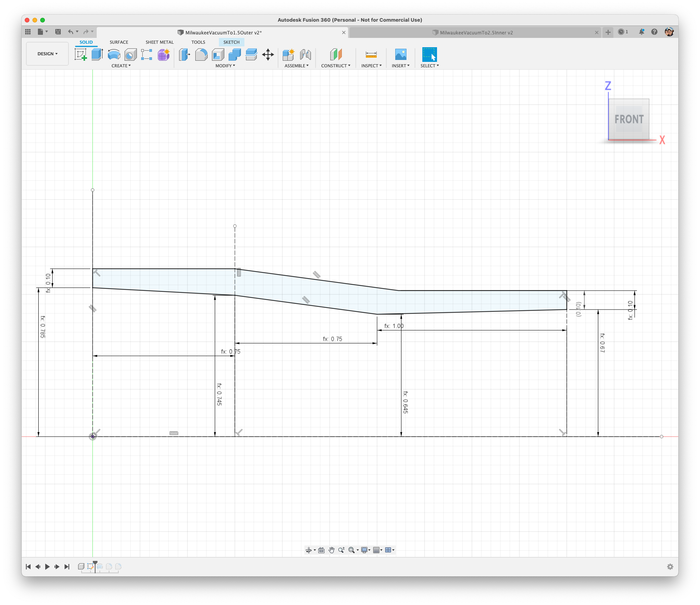Select the Fillet tool

tap(201, 55)
